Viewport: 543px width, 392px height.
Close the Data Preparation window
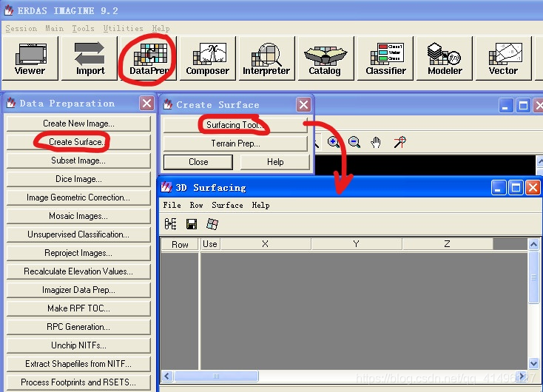(x=146, y=104)
